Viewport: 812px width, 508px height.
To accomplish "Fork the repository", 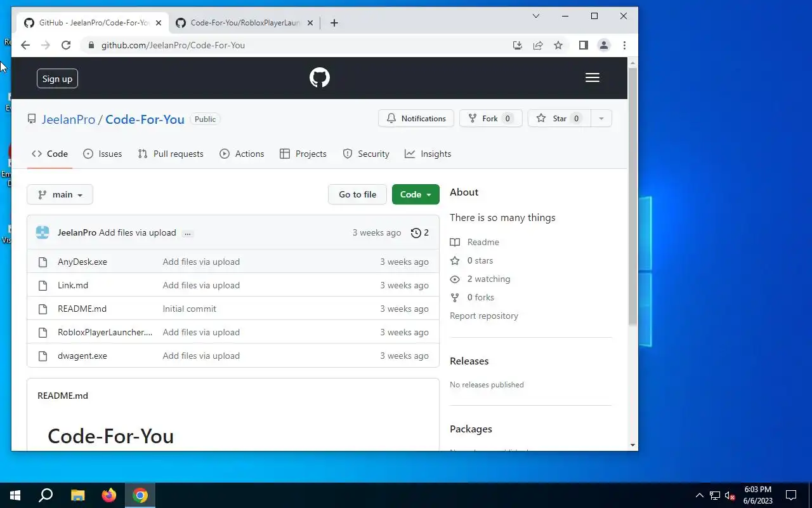I will 490,118.
